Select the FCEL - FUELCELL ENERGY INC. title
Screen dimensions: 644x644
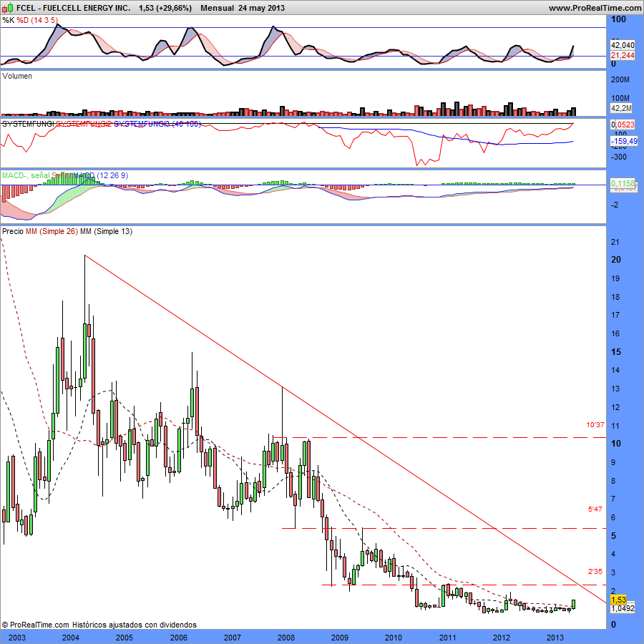[73, 8]
